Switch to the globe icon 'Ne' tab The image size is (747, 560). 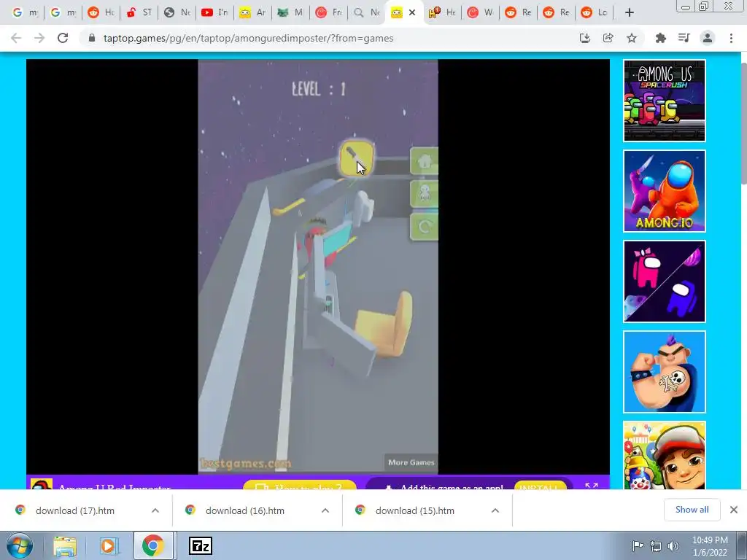click(177, 12)
